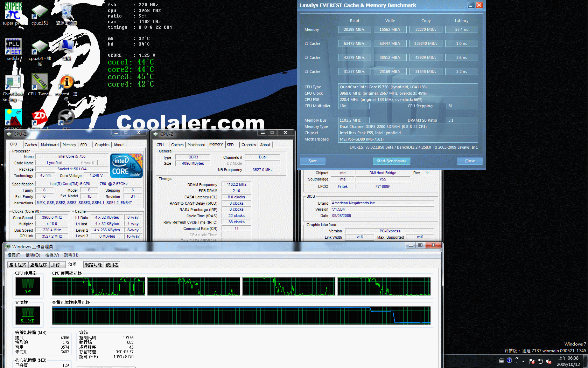Open About tab in left CPU-Z window

[x=119, y=145]
